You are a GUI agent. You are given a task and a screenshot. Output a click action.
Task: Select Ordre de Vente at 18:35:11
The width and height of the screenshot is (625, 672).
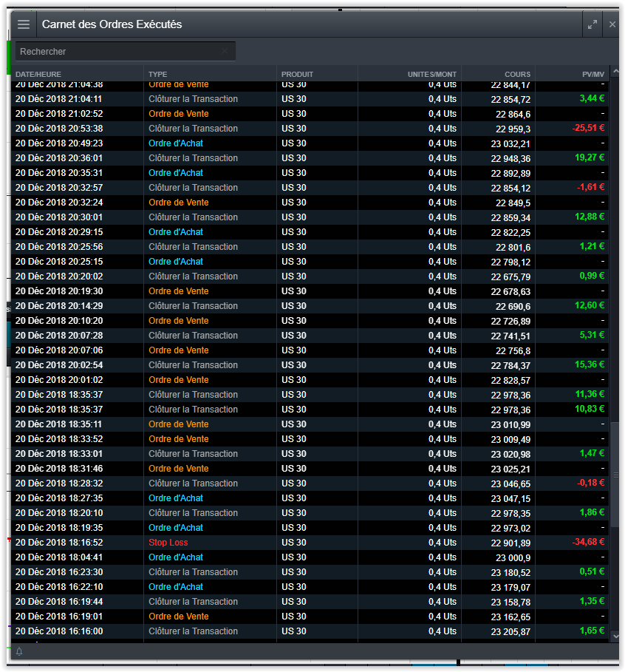[178, 424]
